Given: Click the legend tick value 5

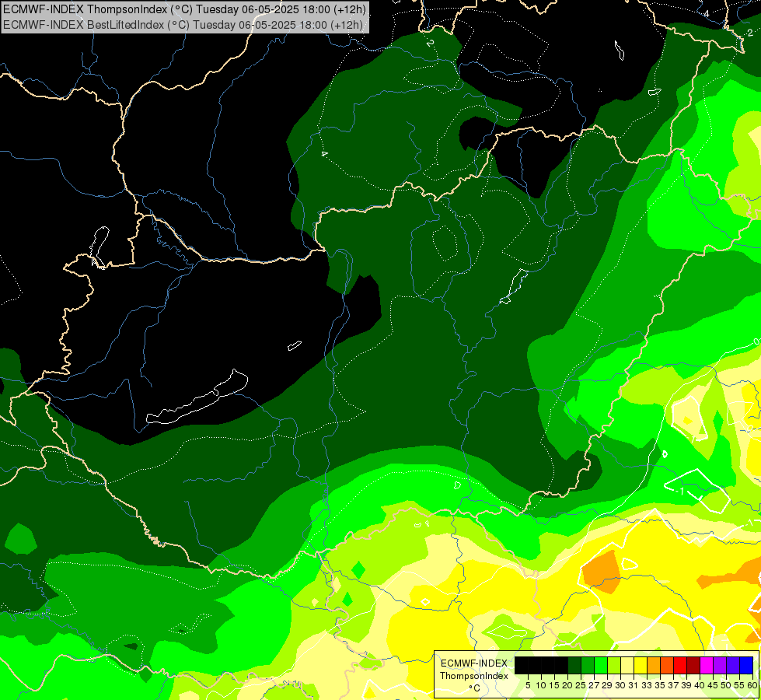Looking at the screenshot, I should click(528, 685).
